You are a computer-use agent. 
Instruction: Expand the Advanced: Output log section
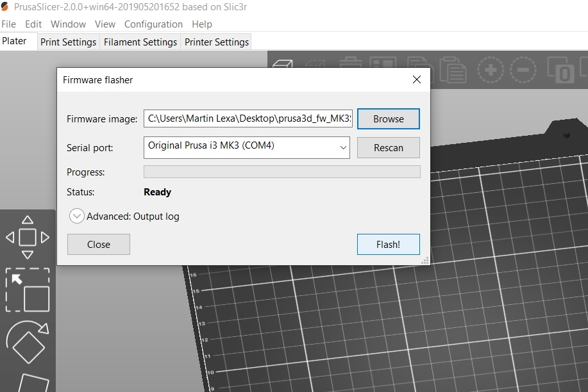[x=77, y=216]
